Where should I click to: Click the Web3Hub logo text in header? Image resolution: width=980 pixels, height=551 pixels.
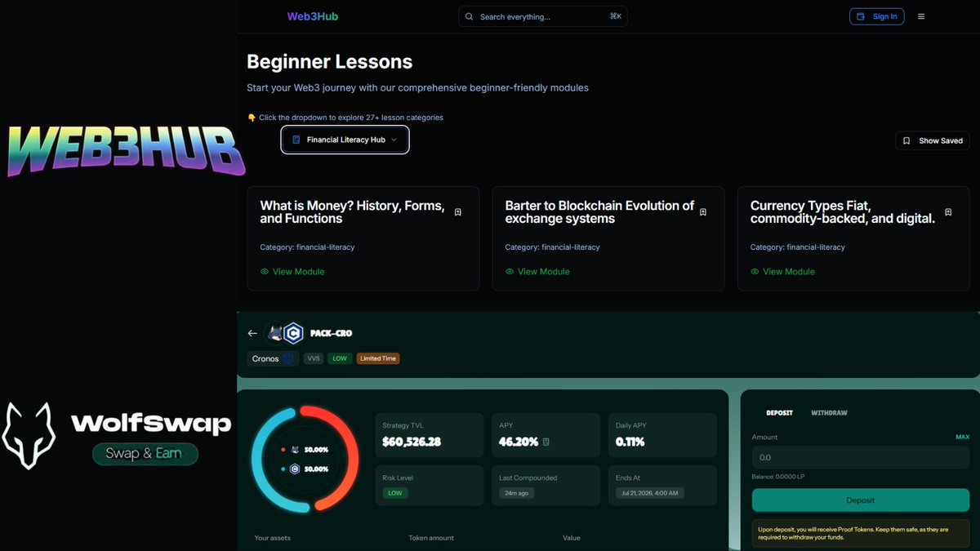tap(313, 16)
